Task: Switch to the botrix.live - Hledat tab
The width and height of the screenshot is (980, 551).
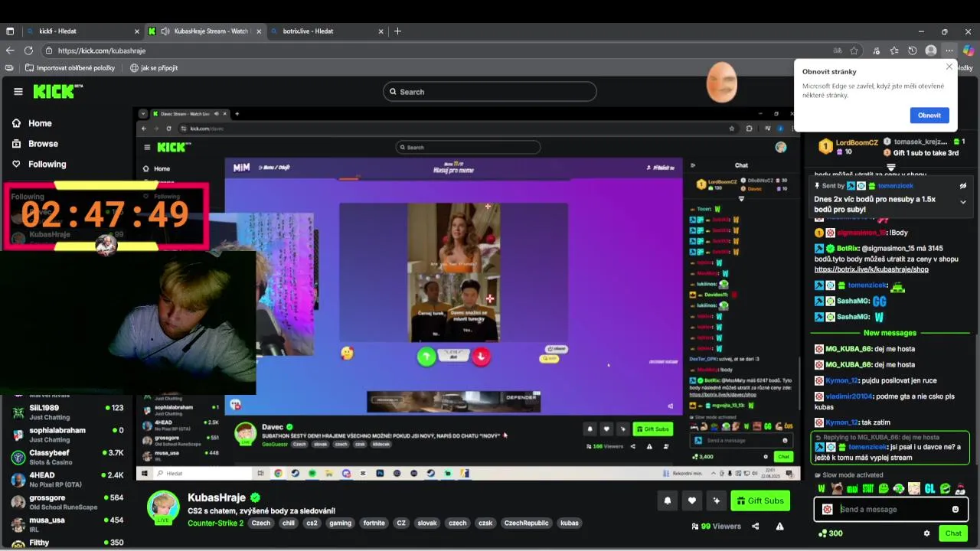Action: tap(328, 31)
